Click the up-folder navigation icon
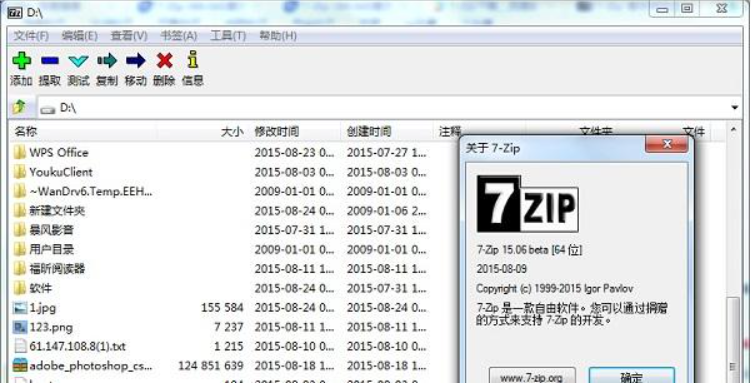This screenshot has width=751, height=385. click(19, 107)
